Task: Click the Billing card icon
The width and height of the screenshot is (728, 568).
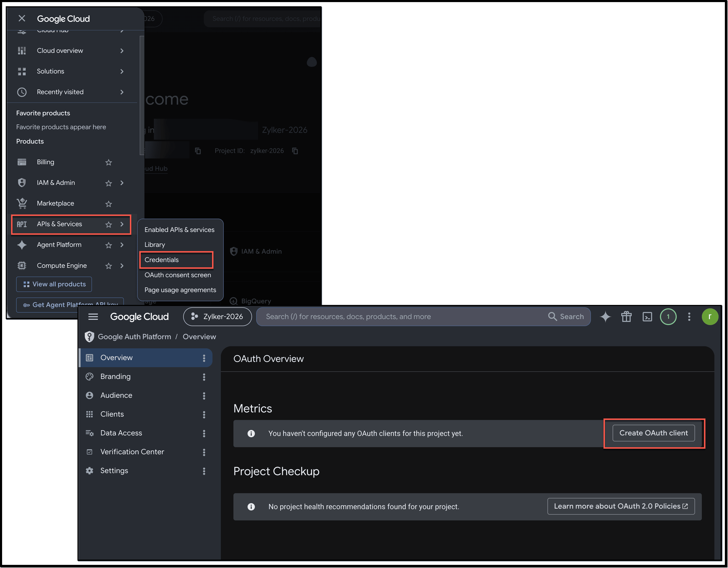Action: point(22,162)
